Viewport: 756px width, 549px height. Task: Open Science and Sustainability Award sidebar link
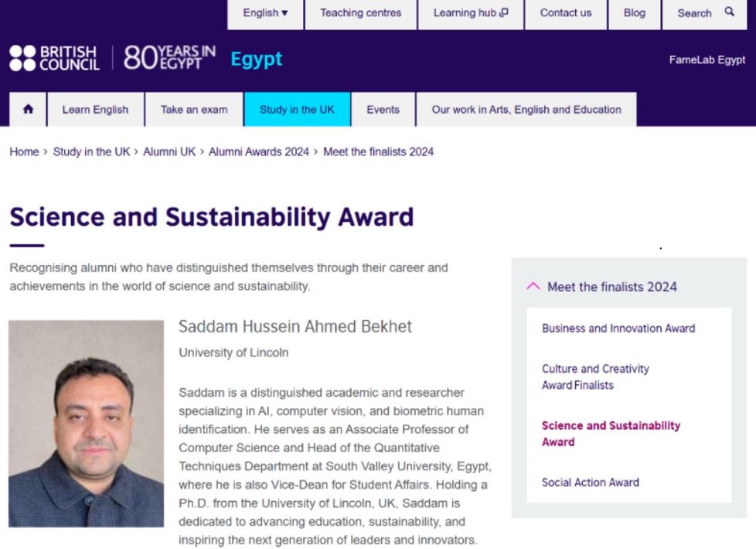point(611,433)
